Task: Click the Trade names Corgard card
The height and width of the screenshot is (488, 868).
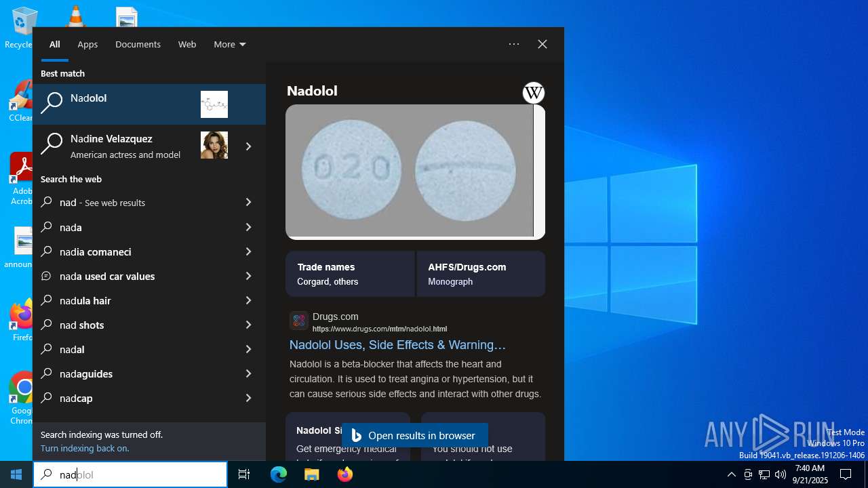Action: (350, 274)
